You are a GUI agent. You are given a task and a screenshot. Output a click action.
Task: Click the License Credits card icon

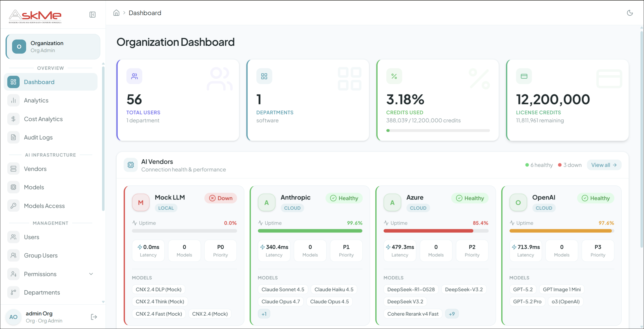pyautogui.click(x=524, y=76)
